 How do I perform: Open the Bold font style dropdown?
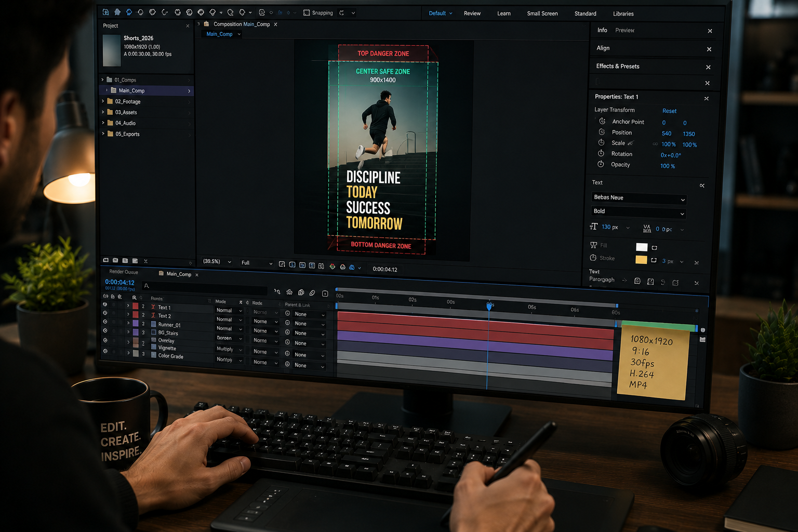pos(639,212)
